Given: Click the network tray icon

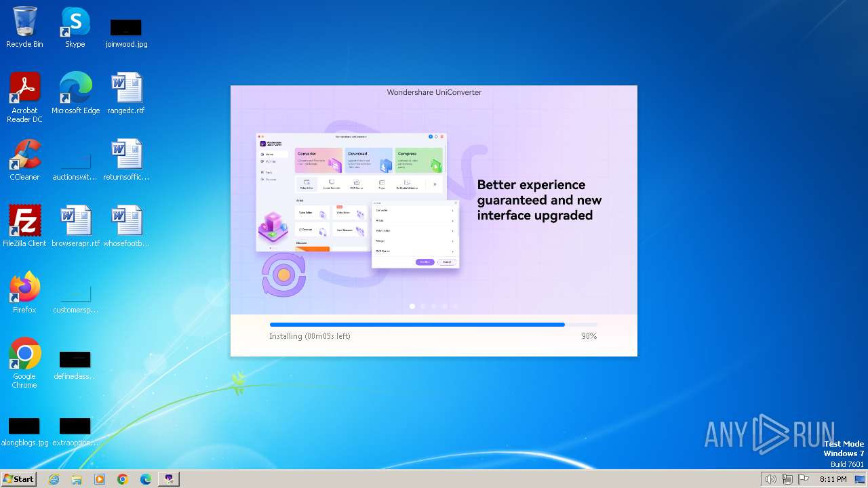Looking at the screenshot, I should (787, 479).
